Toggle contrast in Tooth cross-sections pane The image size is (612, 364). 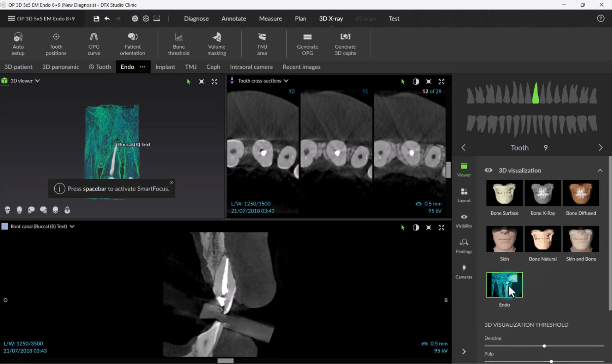tap(416, 81)
